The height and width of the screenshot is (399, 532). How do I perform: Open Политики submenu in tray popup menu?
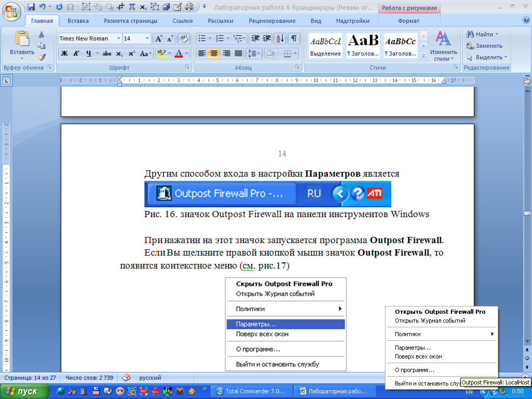coord(442,334)
